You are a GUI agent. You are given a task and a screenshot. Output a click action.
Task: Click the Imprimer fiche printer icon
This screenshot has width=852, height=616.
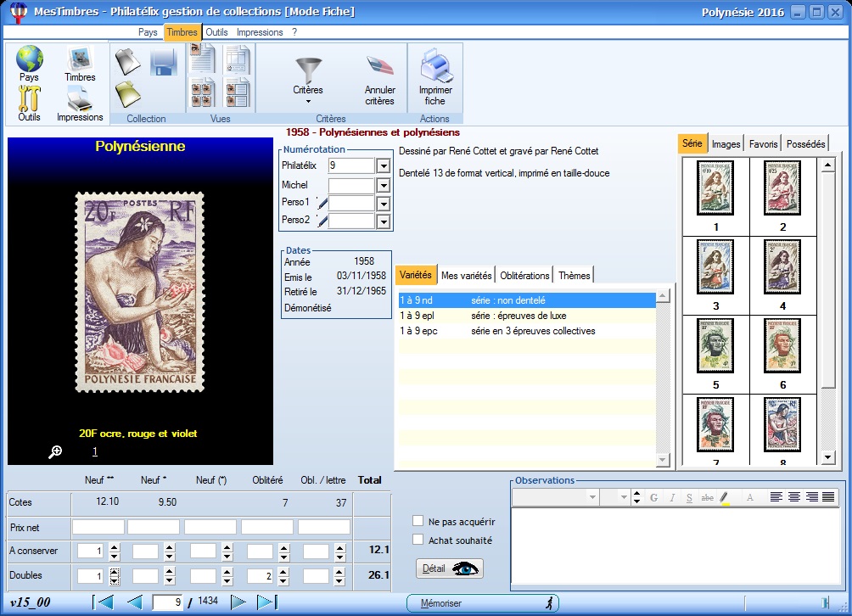(x=435, y=65)
